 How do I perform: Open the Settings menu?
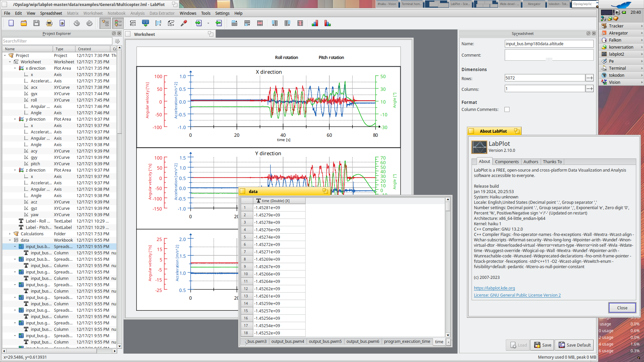click(222, 13)
